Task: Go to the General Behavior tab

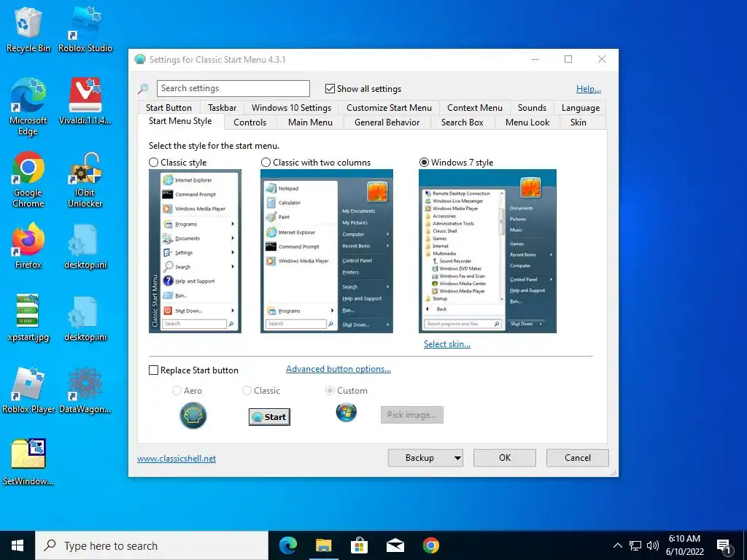Action: click(387, 122)
